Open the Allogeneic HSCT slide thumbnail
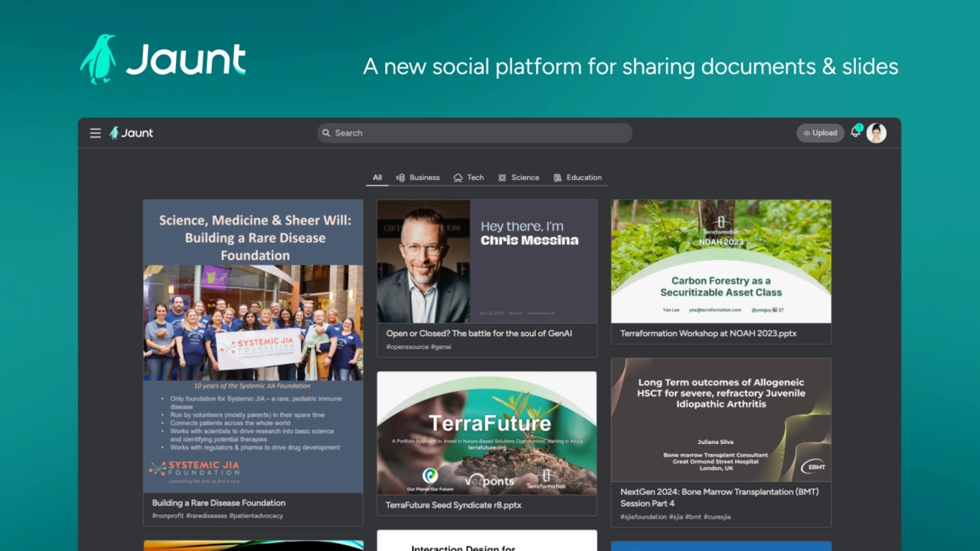980x551 pixels. (721, 419)
